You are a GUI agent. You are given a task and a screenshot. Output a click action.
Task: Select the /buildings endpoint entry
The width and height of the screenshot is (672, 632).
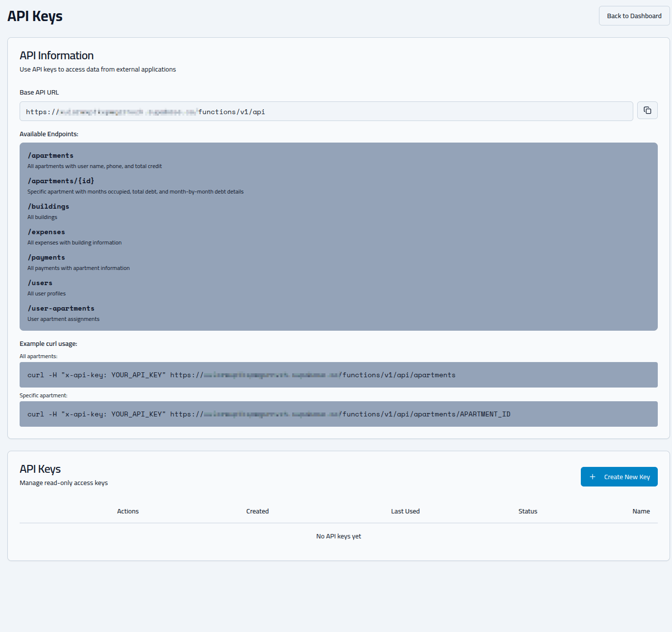pyautogui.click(x=49, y=207)
